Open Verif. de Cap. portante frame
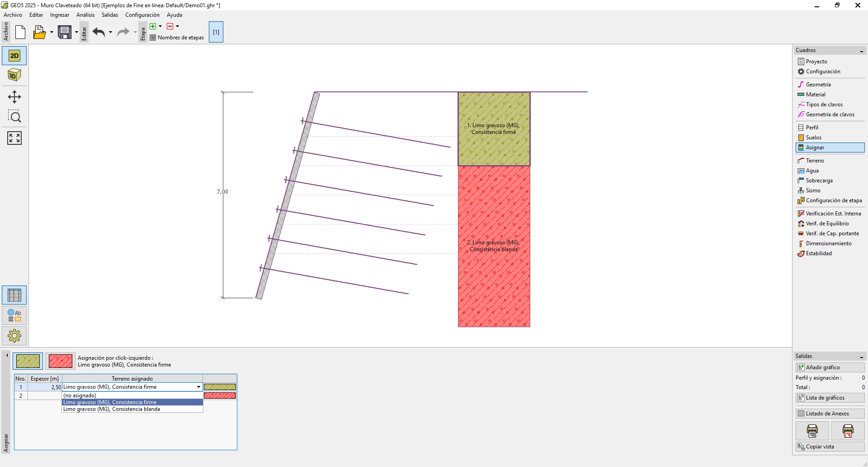The width and height of the screenshot is (868, 467). 830,233
